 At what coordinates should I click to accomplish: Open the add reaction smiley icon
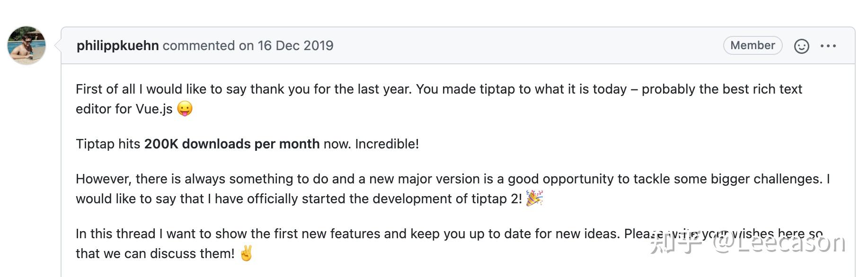[801, 46]
